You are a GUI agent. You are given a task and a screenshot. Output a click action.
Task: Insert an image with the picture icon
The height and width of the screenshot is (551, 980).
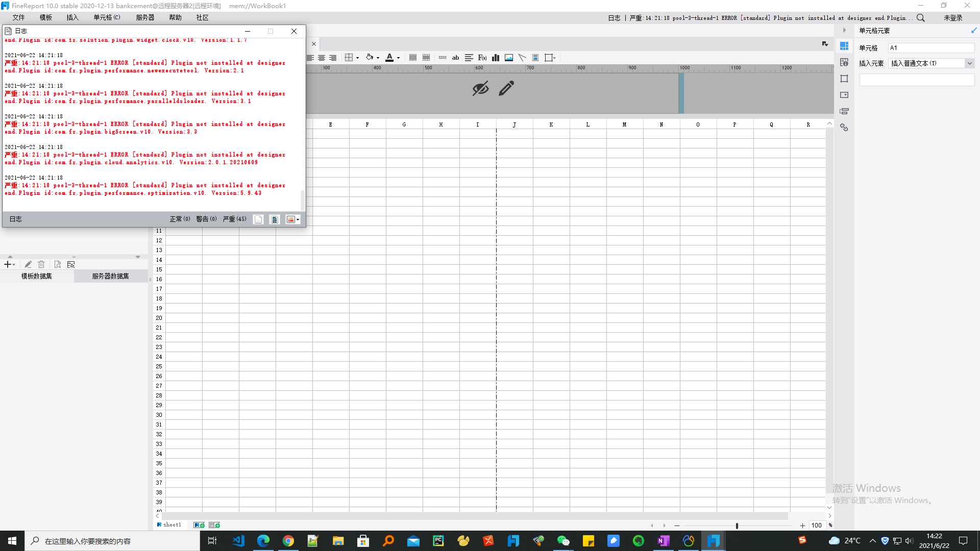point(509,58)
